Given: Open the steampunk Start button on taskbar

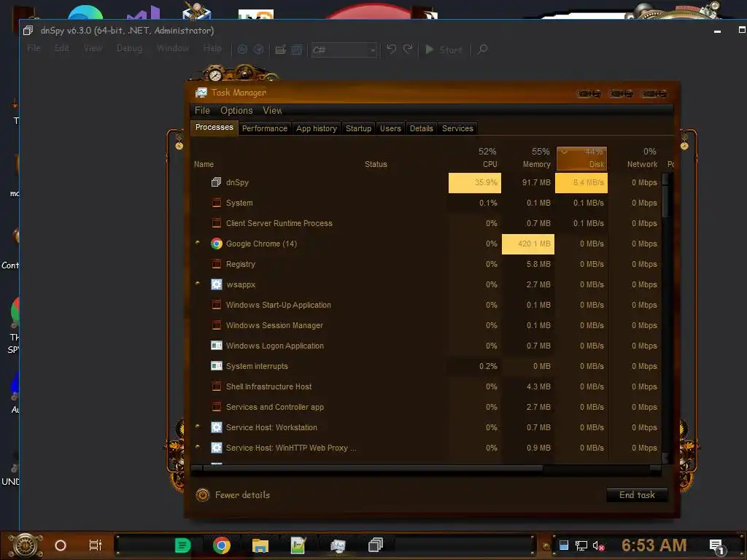Looking at the screenshot, I should pyautogui.click(x=24, y=545).
